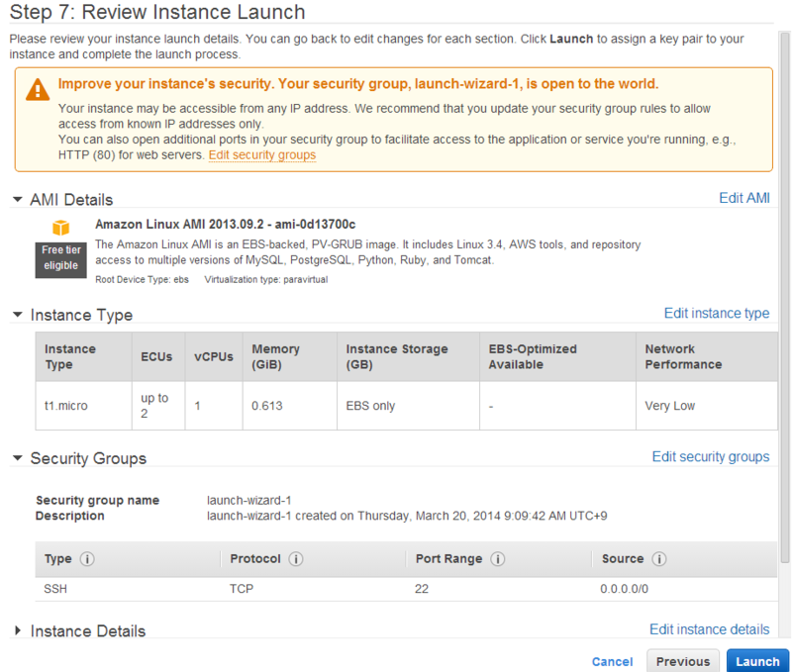The height and width of the screenshot is (672, 792).
Task: Click the Free tier eligible badge
Action: click(x=60, y=260)
